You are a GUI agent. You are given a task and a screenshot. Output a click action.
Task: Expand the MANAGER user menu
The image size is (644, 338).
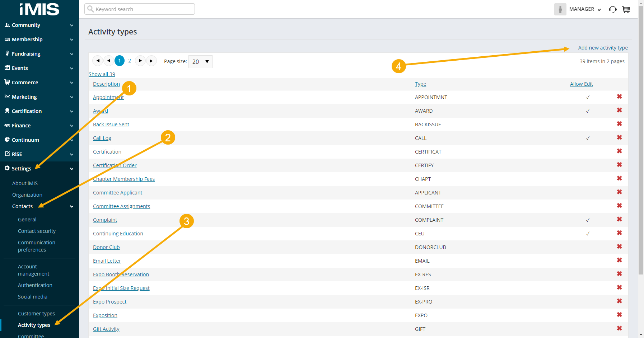pos(585,9)
